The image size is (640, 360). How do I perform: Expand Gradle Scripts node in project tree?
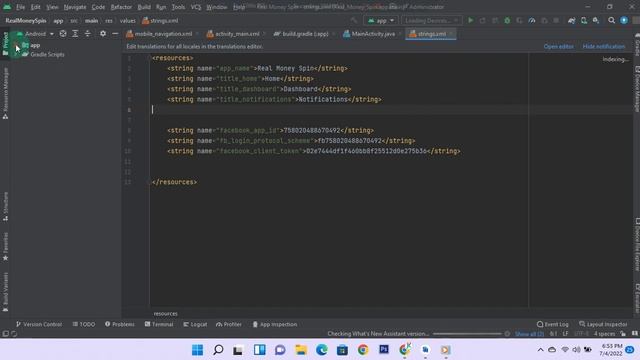16,54
